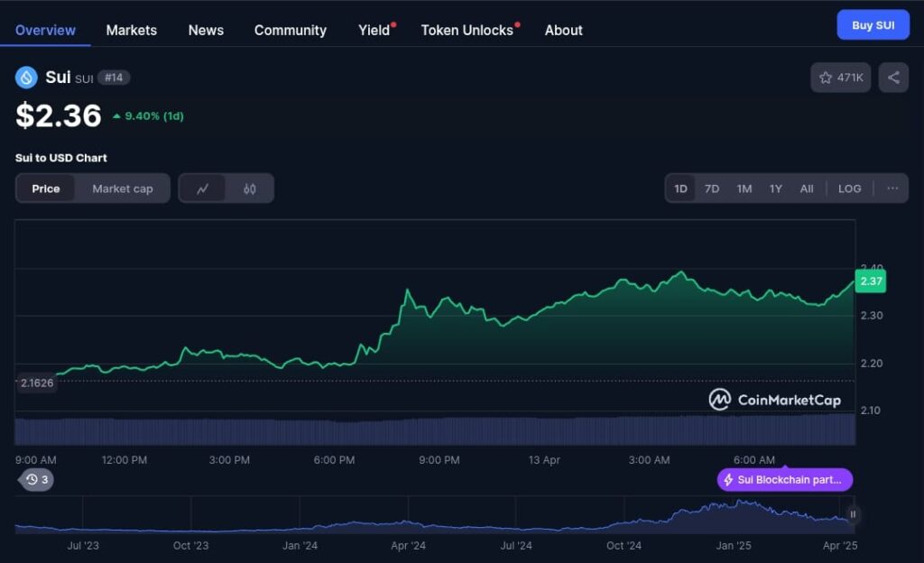The image size is (924, 563).
Task: Add Sui to watchlist via star icon
Action: [x=840, y=78]
